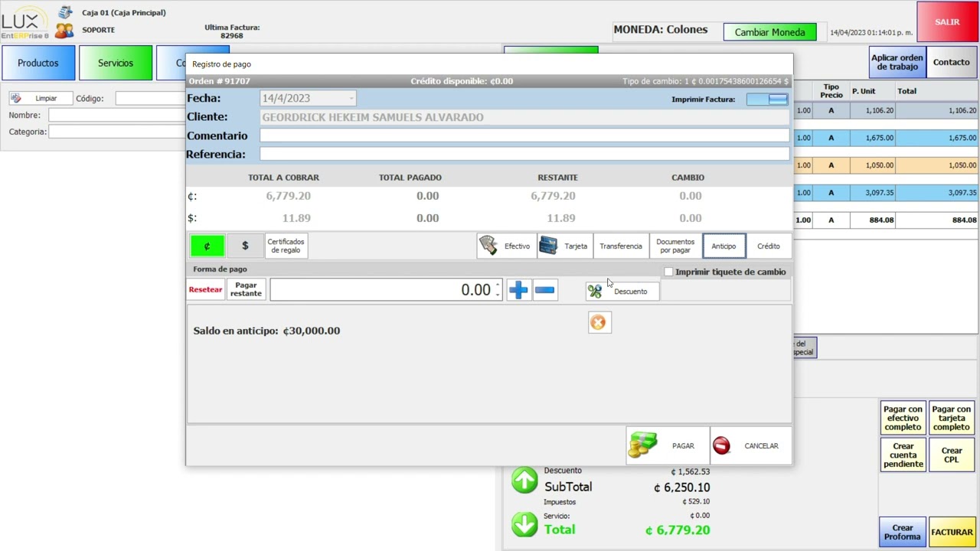Screen dimensions: 980x551
Task: Click the Tipo Precio column header
Action: tap(831, 91)
